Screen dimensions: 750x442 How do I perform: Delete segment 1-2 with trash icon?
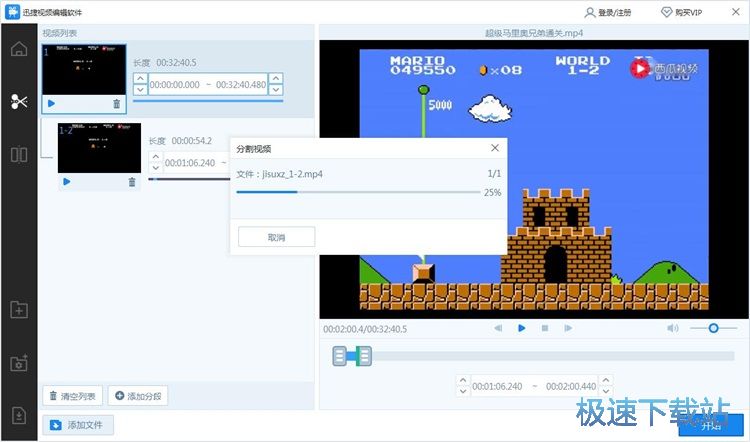pos(132,182)
